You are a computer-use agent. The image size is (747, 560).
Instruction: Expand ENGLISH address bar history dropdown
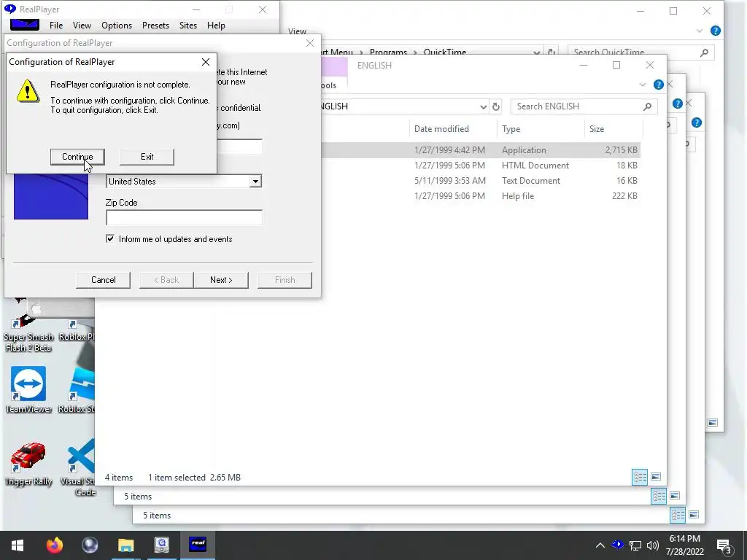click(x=483, y=106)
